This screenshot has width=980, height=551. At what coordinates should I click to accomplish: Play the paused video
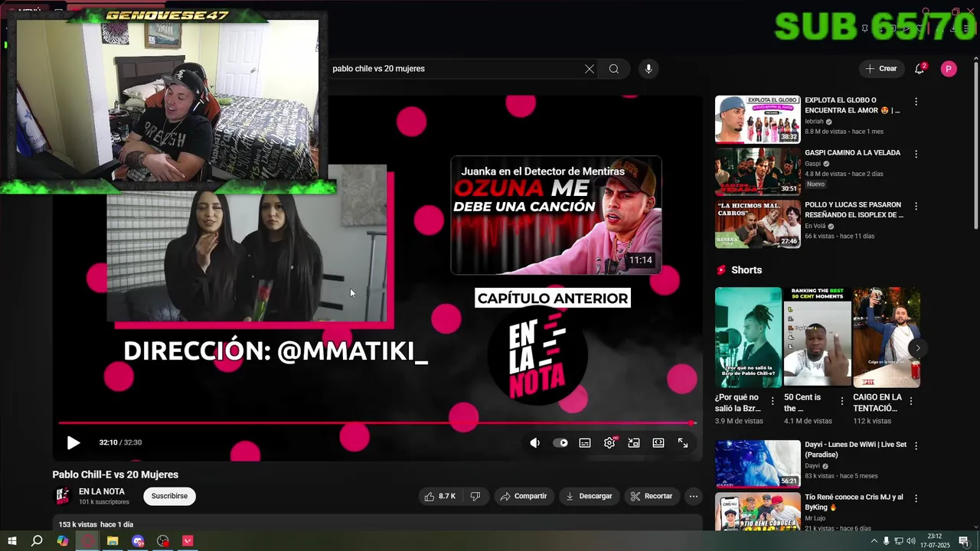point(73,443)
